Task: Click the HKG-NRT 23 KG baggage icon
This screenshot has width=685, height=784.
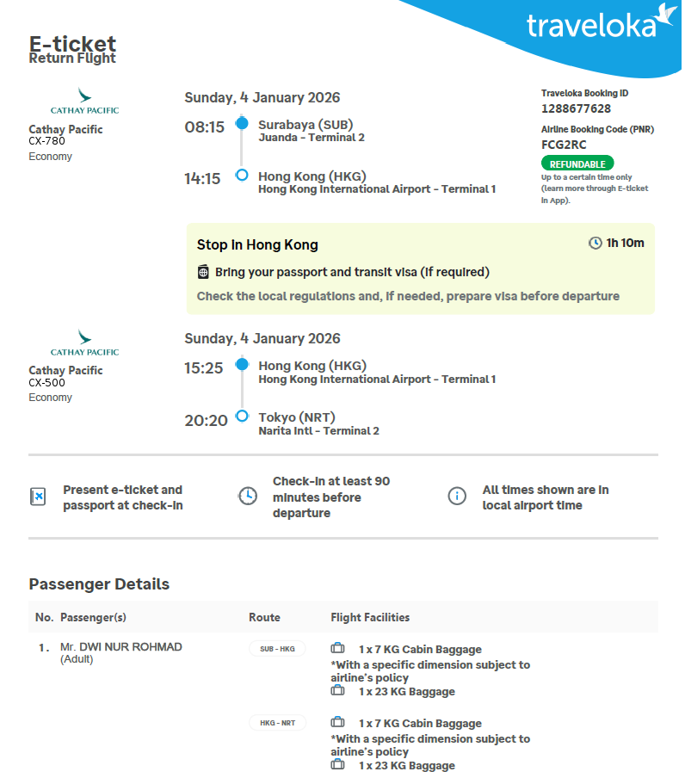Action: click(338, 765)
